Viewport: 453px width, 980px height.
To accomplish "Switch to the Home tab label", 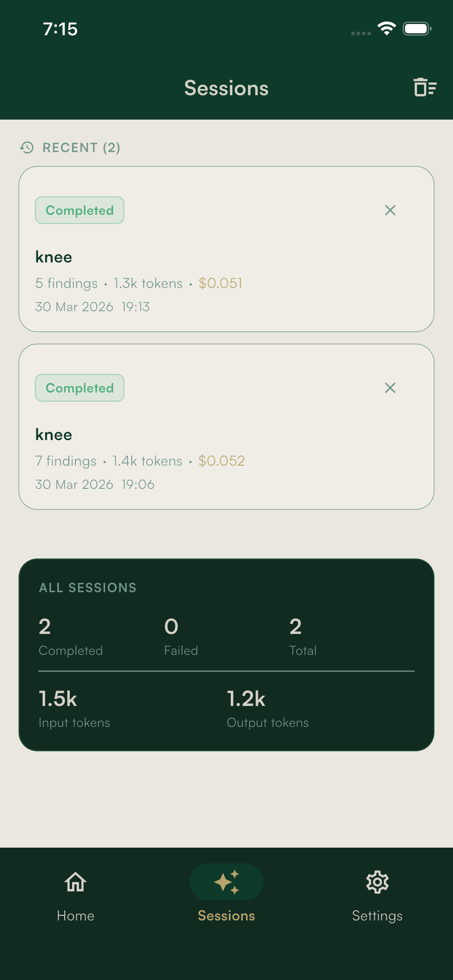I will point(75,916).
